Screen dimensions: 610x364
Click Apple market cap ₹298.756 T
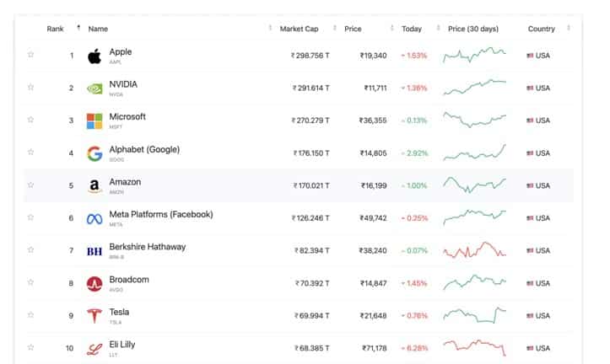point(310,56)
